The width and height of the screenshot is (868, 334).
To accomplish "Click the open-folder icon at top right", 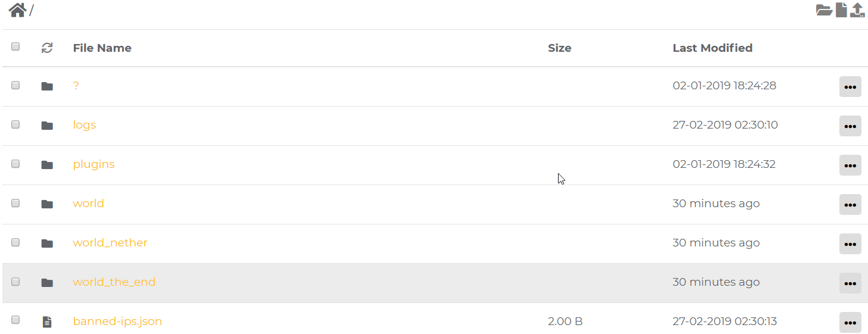I will point(824,10).
